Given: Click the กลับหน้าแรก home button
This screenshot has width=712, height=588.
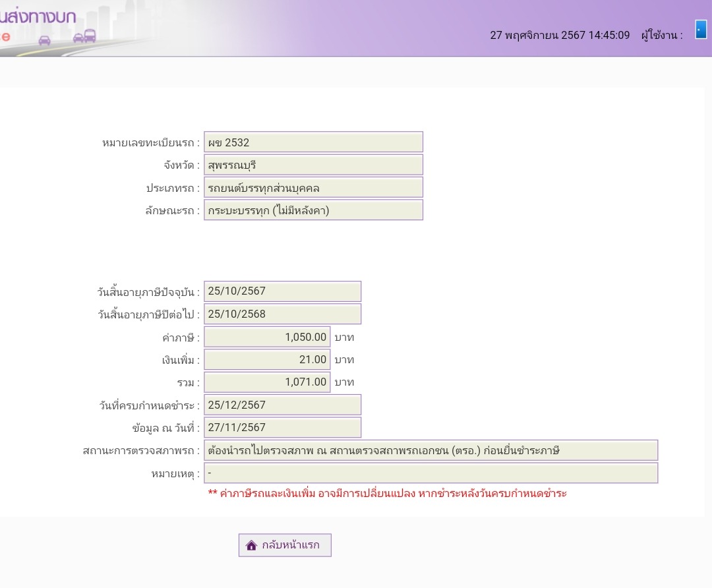Looking at the screenshot, I should pos(285,545).
